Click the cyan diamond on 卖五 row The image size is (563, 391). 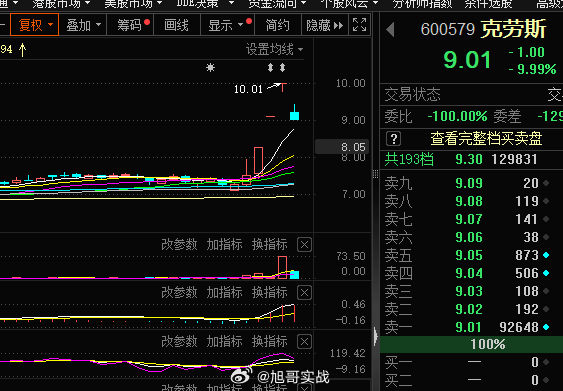pyautogui.click(x=546, y=255)
